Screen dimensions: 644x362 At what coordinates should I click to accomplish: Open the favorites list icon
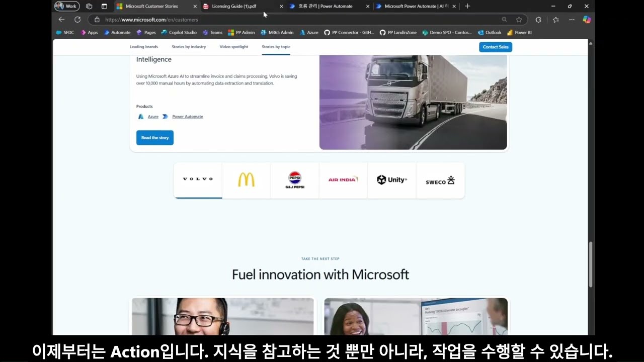[556, 20]
